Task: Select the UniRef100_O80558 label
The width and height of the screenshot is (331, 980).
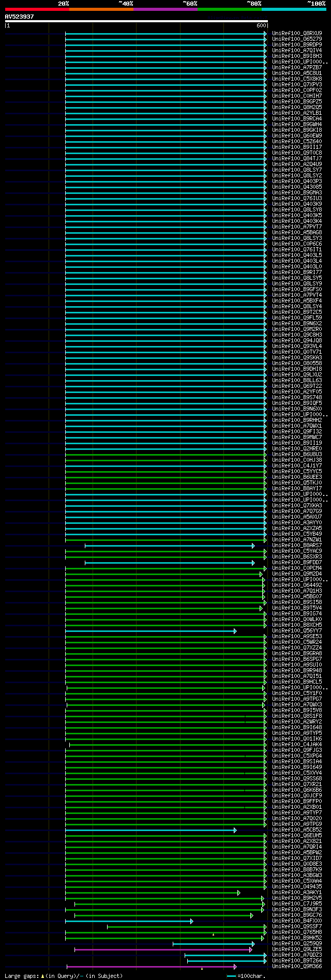Action: click(297, 363)
